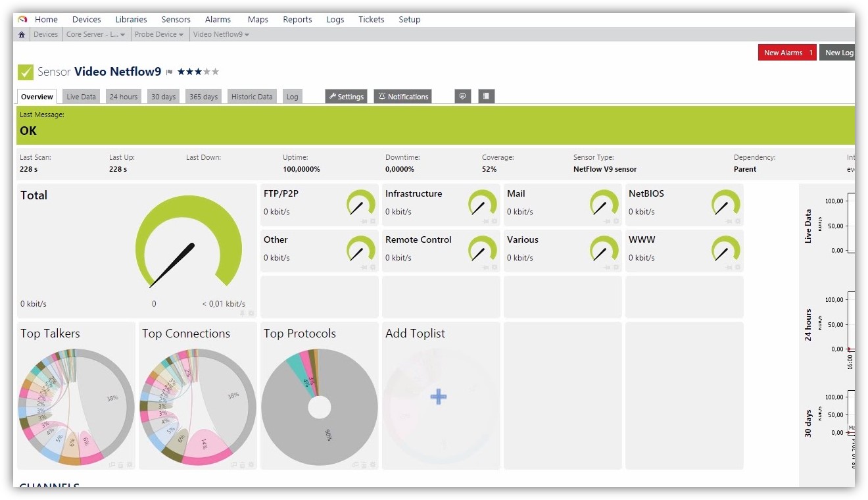The width and height of the screenshot is (868, 500).
Task: Set priority to five stars
Action: 215,72
